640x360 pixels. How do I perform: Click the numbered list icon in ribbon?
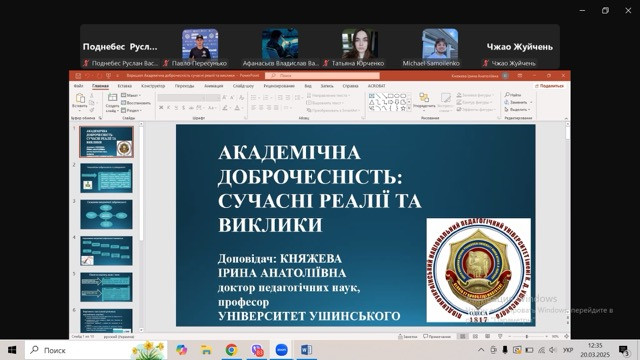(x=267, y=98)
